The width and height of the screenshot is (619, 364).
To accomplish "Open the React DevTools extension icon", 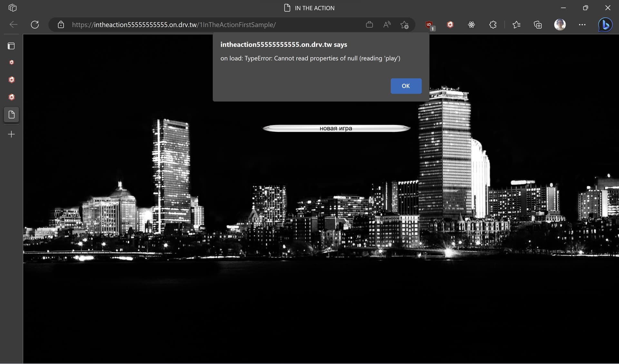I will tap(471, 25).
